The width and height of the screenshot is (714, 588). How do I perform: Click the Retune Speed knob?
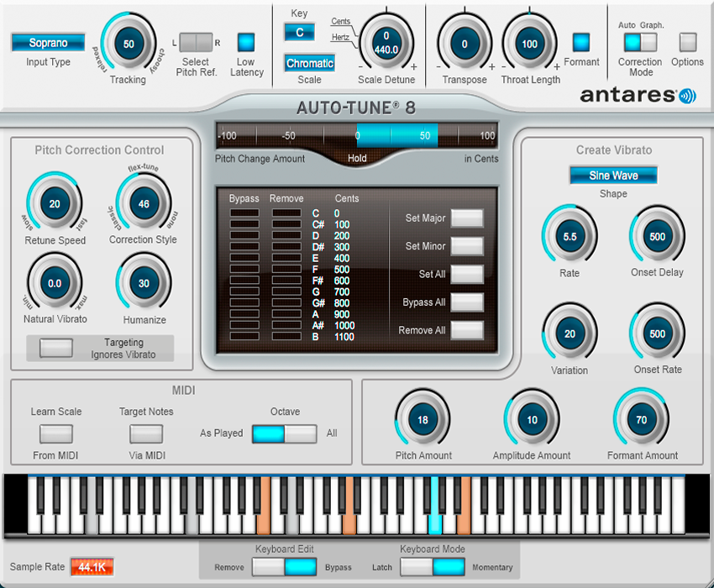click(x=55, y=203)
